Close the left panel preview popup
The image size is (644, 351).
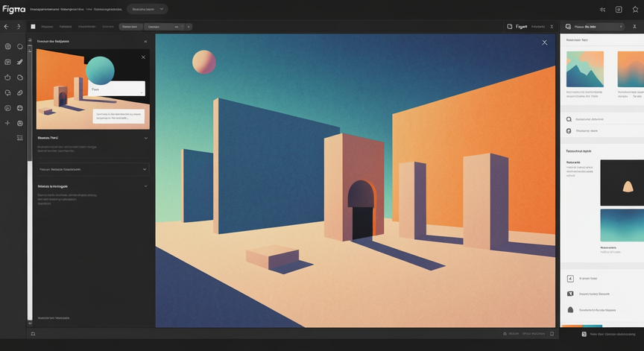click(x=143, y=57)
